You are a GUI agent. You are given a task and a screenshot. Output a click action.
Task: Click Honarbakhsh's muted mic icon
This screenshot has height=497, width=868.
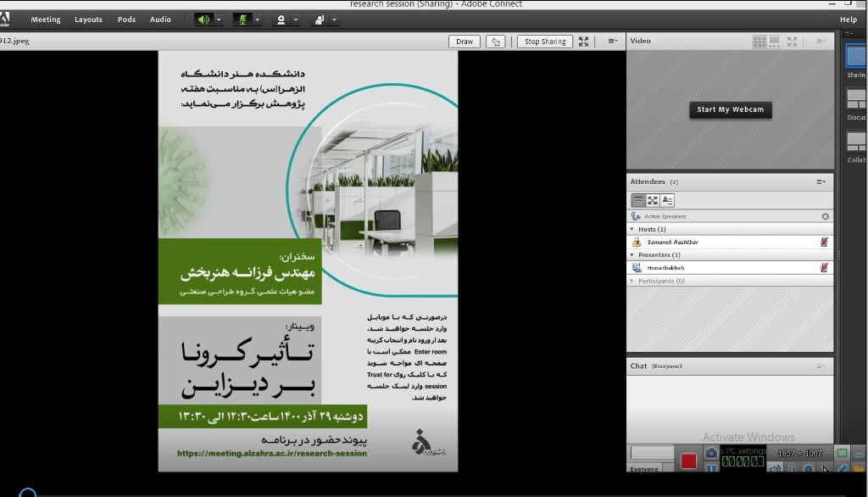[824, 268]
